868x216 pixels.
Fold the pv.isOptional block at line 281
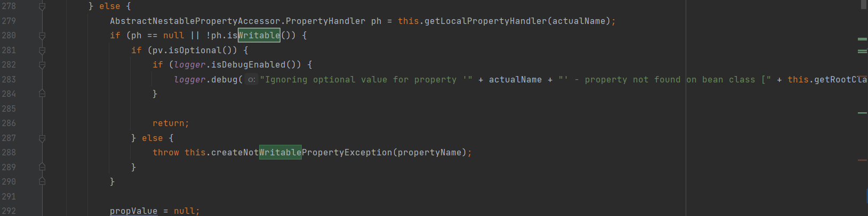click(x=42, y=51)
